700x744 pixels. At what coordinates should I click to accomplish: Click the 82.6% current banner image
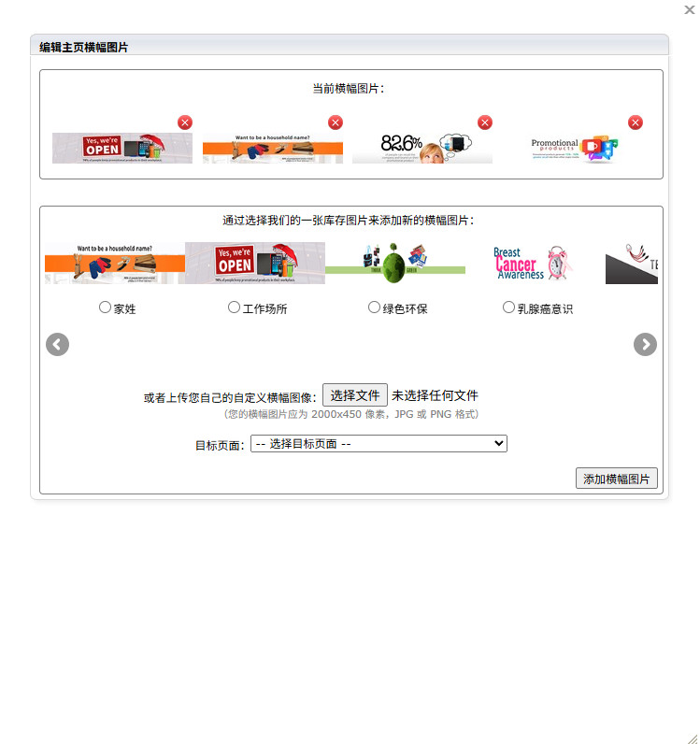422,148
